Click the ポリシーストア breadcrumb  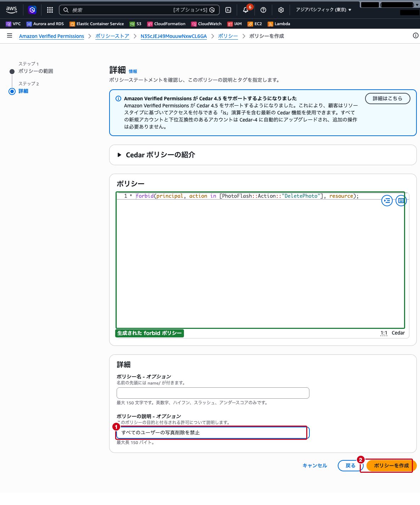click(112, 36)
